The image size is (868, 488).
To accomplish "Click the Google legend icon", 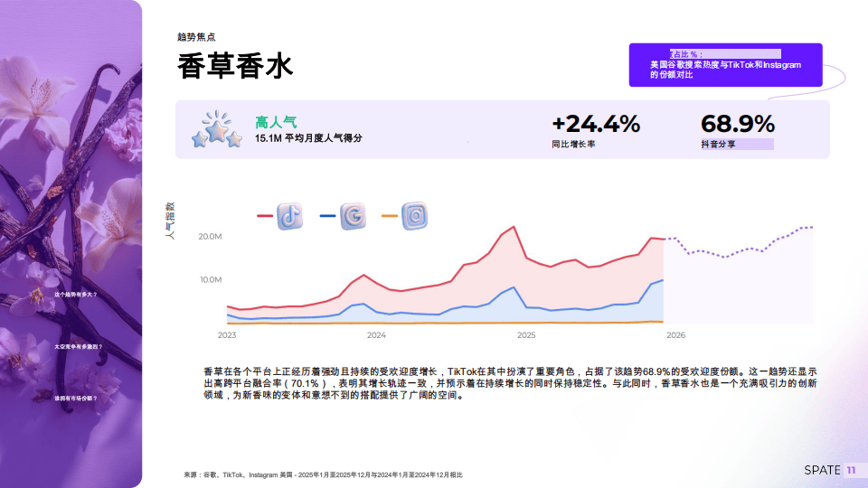I will (x=352, y=216).
